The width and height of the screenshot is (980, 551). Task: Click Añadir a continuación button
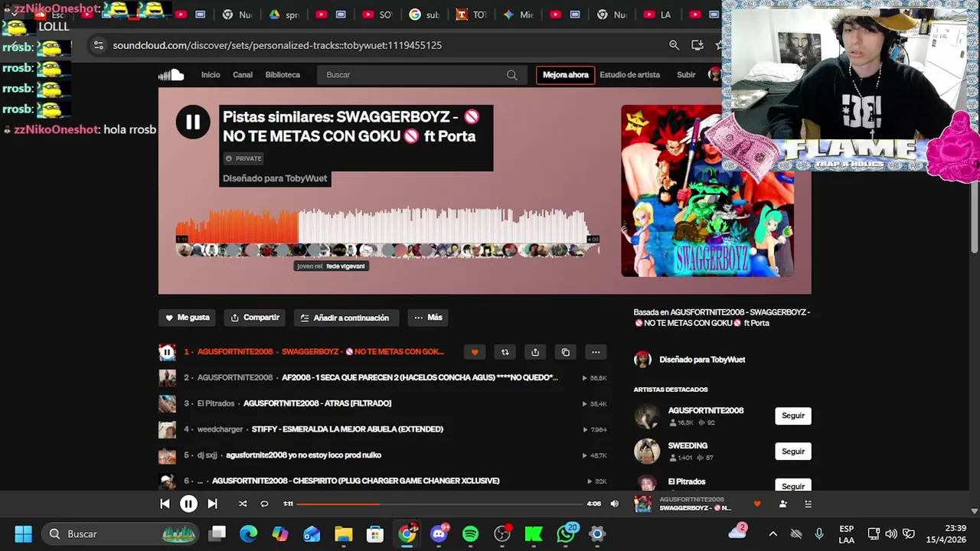tap(345, 318)
